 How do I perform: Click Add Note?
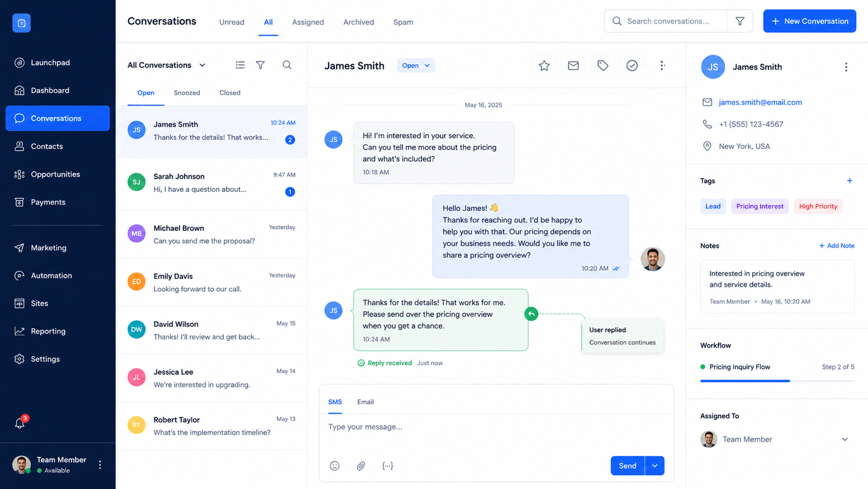(x=837, y=246)
